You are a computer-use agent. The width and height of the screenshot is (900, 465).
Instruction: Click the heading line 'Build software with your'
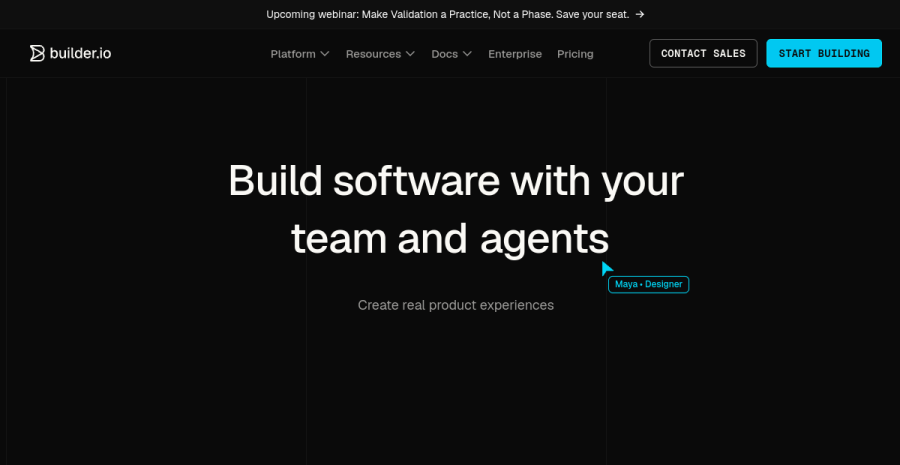[x=456, y=181]
